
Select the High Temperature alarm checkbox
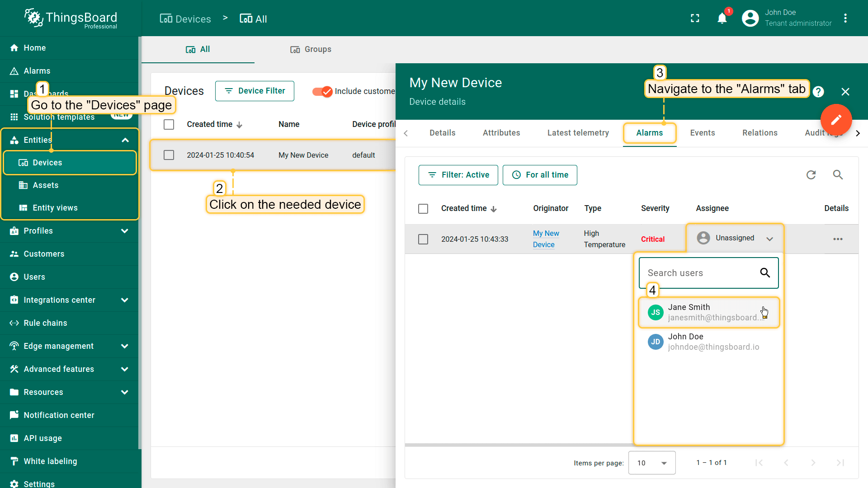click(423, 239)
